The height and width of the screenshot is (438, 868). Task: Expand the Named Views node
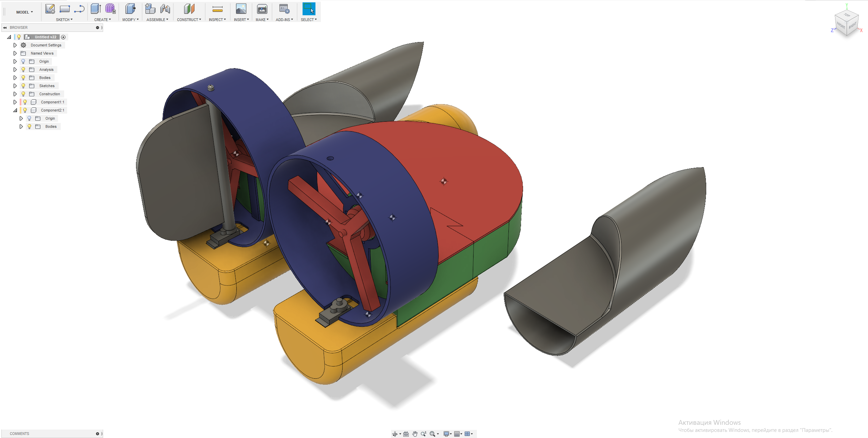pyautogui.click(x=15, y=53)
